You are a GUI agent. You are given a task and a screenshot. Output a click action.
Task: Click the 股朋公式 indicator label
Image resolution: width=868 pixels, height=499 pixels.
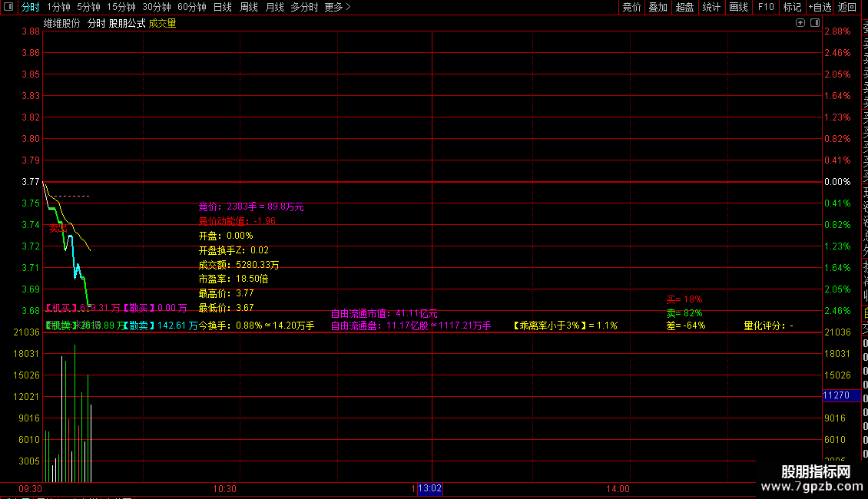pyautogui.click(x=128, y=23)
